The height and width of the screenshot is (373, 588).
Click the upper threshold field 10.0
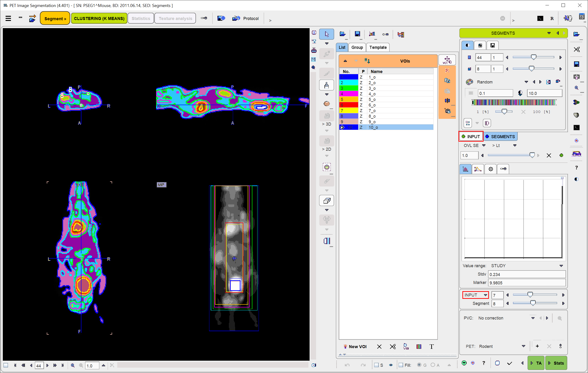coord(544,93)
